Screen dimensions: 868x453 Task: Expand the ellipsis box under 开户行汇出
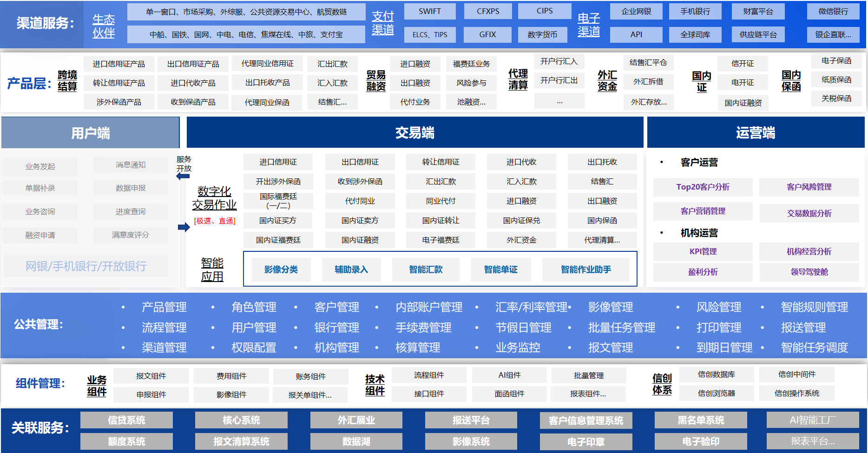[x=559, y=101]
